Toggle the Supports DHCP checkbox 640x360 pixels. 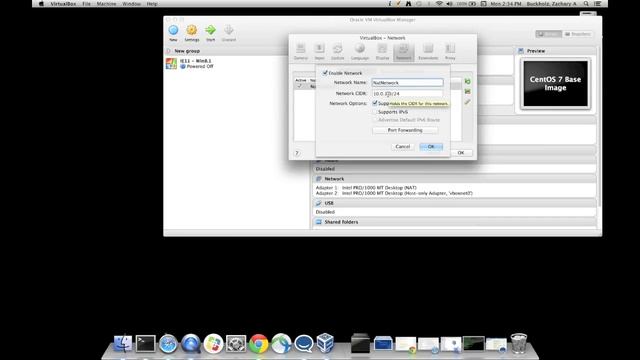375,103
